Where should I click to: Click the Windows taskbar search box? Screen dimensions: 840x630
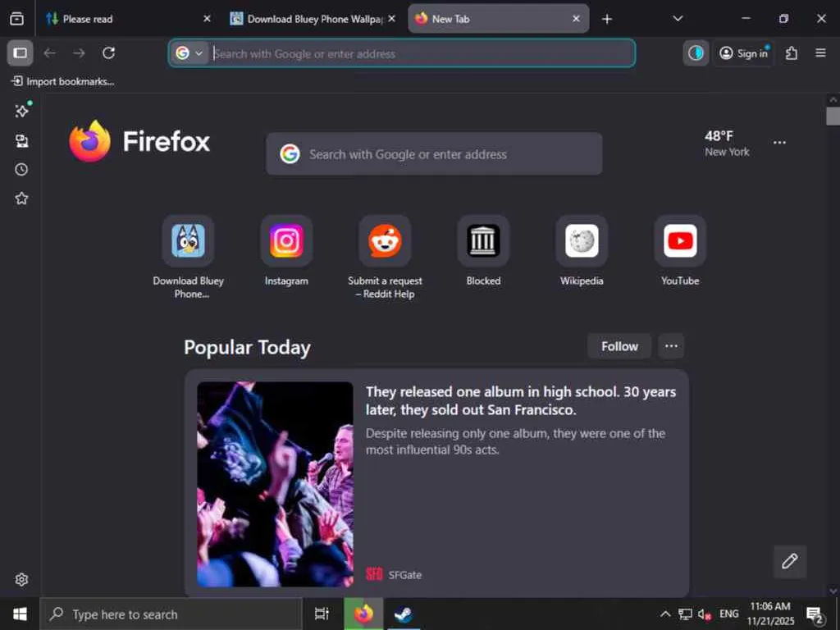(x=171, y=614)
